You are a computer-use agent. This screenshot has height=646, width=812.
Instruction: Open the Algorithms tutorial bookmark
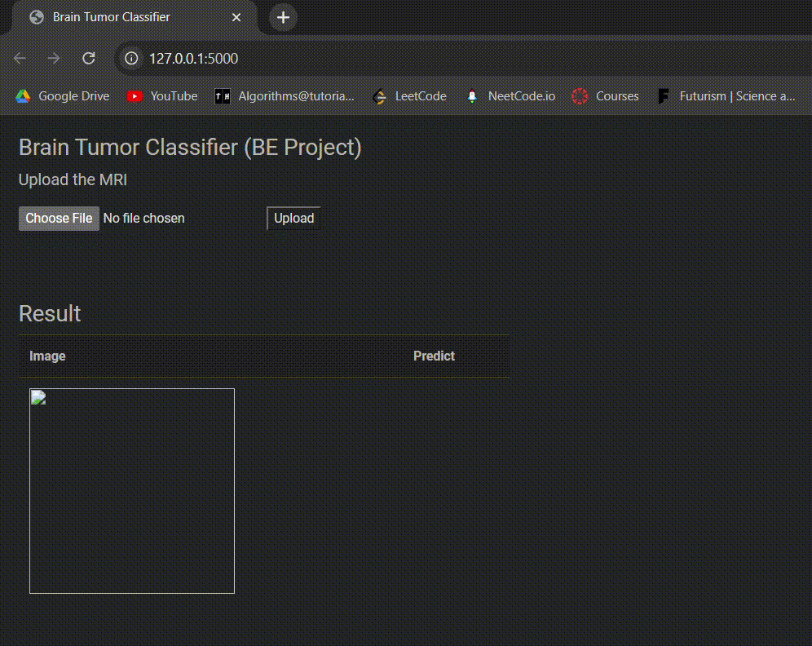[x=285, y=96]
